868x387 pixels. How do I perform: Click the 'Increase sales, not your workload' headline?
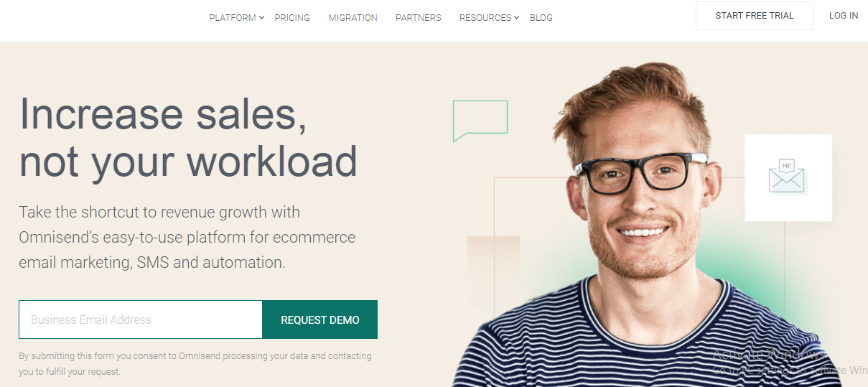click(x=188, y=137)
